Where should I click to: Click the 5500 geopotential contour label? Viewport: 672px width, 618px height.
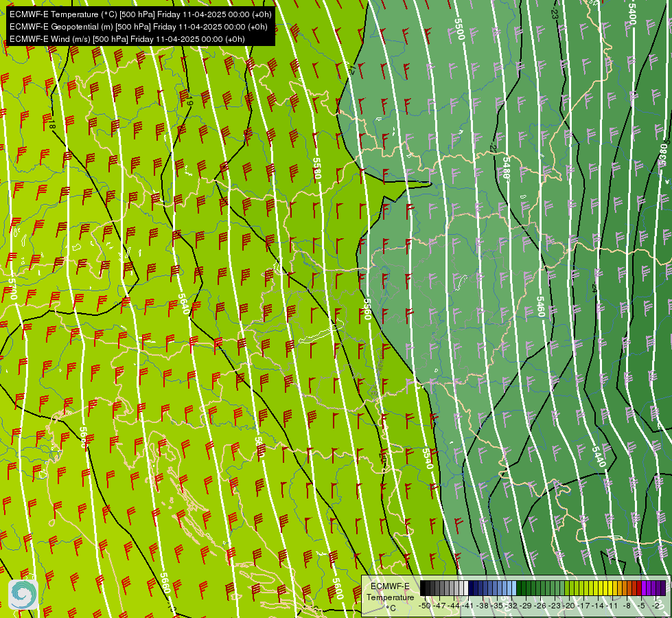(x=459, y=29)
